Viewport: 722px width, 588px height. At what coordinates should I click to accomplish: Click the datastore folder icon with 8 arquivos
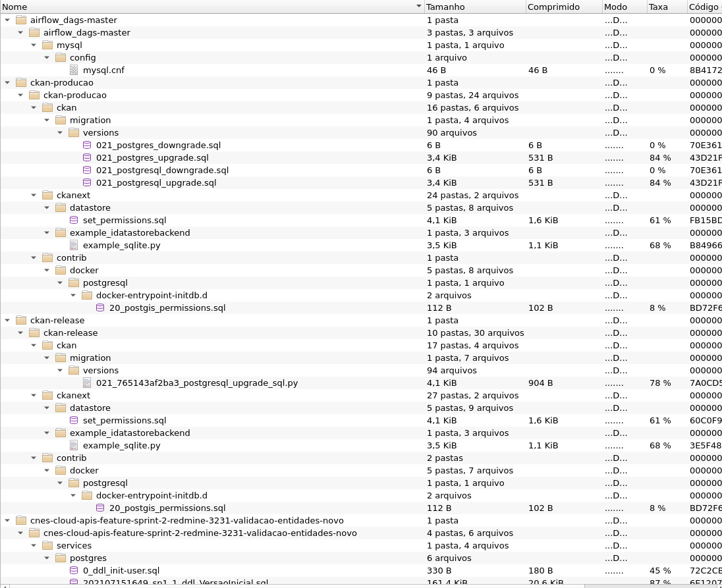pyautogui.click(x=61, y=207)
